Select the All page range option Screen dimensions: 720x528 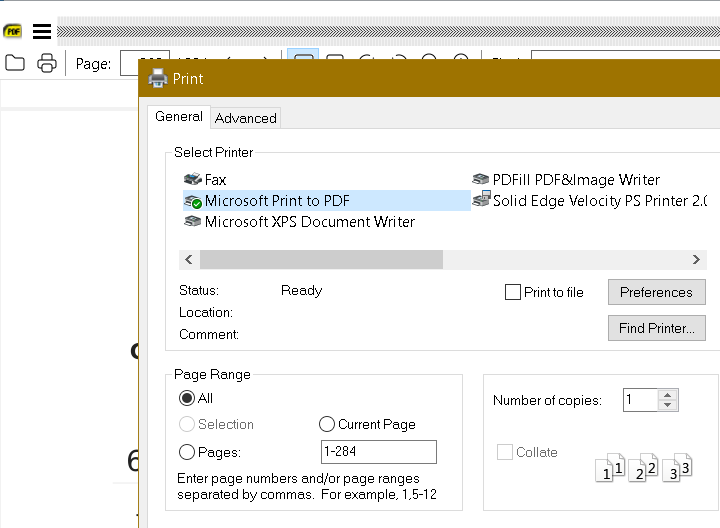pyautogui.click(x=187, y=398)
